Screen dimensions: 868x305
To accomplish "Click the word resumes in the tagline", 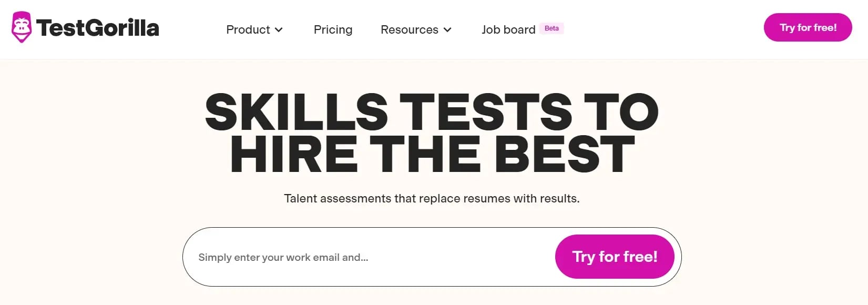I will tap(486, 199).
